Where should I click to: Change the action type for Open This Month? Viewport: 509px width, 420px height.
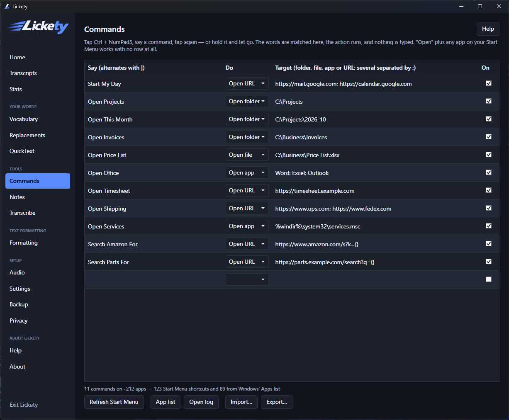(x=247, y=119)
